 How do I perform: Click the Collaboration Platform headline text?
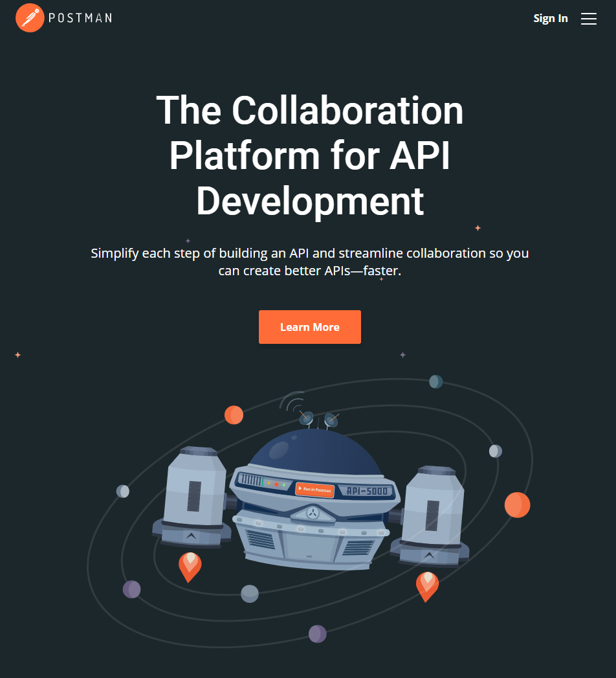coord(309,155)
